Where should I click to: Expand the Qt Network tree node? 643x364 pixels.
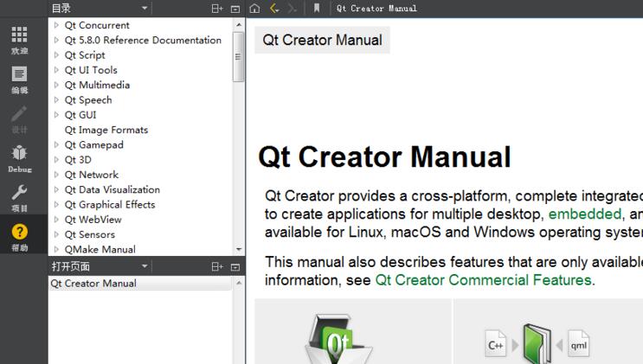(56, 175)
